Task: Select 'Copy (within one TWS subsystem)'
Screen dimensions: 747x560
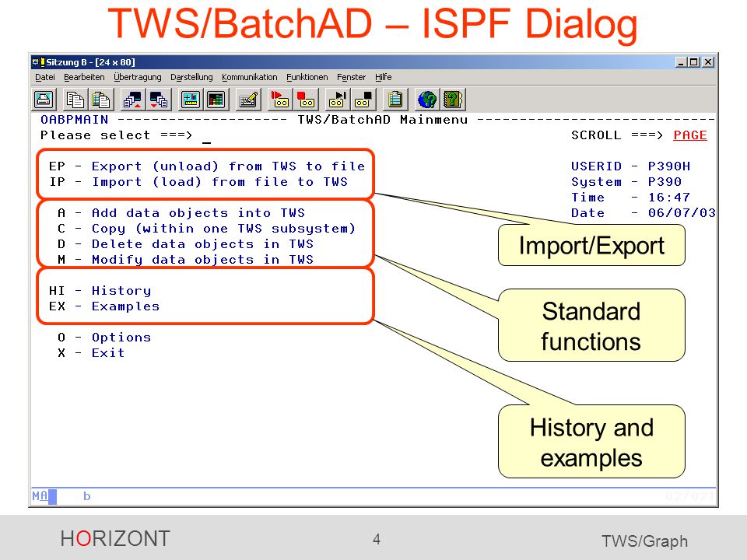Action: click(223, 229)
